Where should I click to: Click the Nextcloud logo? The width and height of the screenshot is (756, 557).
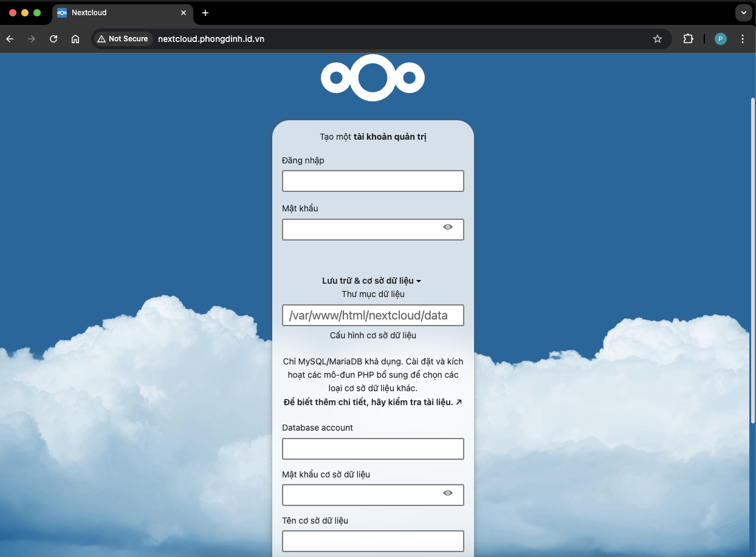coord(373,78)
